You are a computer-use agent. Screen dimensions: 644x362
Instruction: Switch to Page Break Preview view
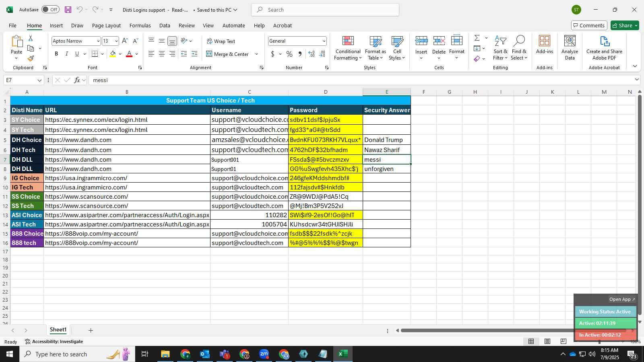click(x=563, y=341)
